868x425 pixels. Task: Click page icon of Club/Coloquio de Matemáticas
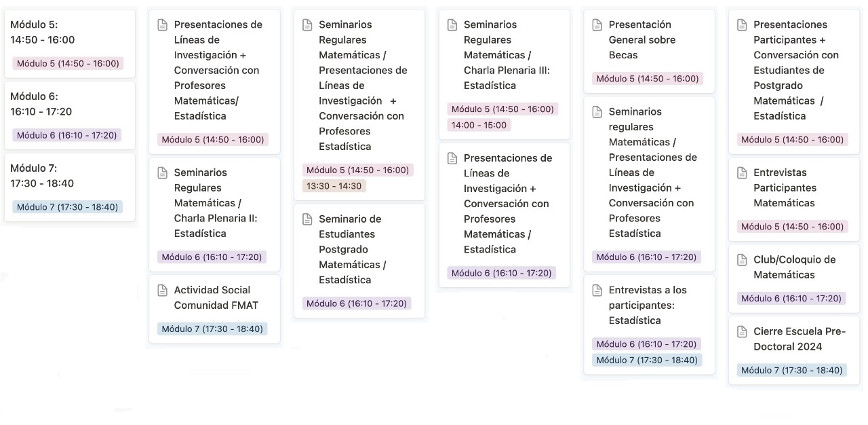click(742, 260)
